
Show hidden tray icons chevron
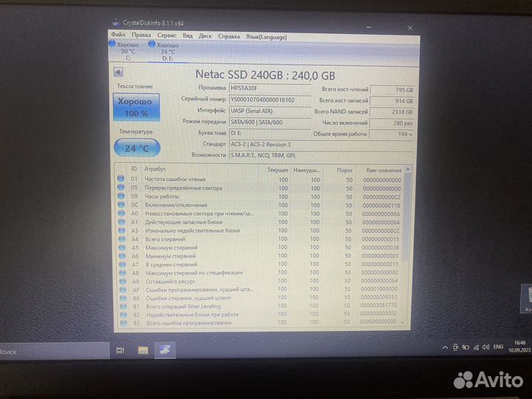point(445,347)
